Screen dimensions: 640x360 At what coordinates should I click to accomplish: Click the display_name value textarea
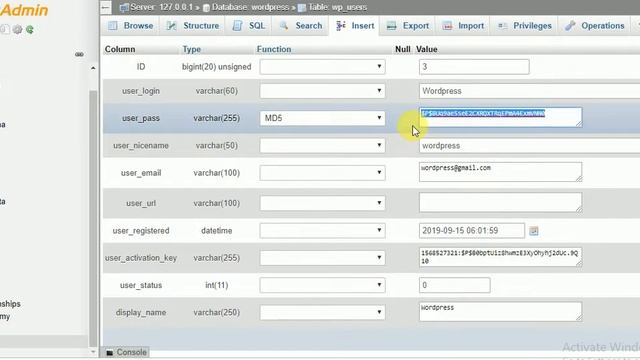[x=500, y=311]
